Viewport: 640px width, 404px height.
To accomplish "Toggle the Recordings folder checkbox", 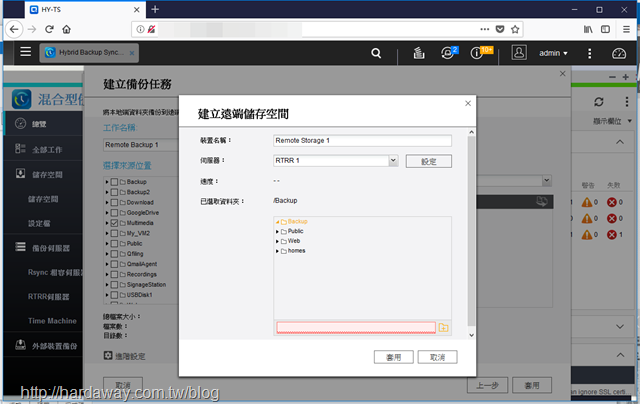I will click(114, 274).
